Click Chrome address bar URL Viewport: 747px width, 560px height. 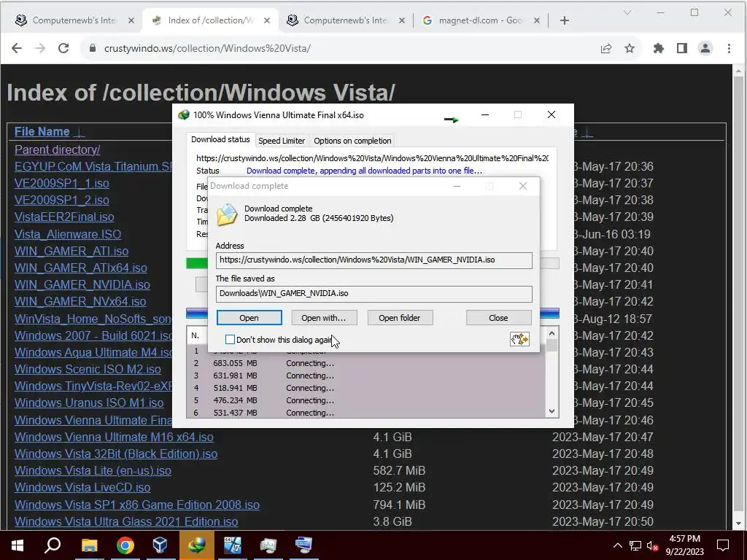[208, 48]
